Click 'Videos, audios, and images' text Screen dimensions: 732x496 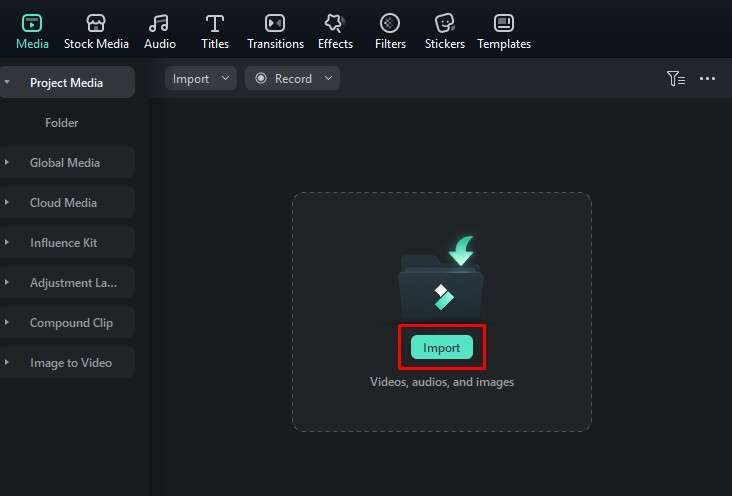442,382
